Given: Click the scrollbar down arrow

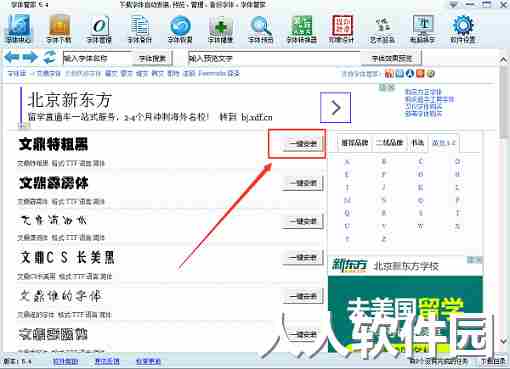Looking at the screenshot, I should click(x=504, y=341).
